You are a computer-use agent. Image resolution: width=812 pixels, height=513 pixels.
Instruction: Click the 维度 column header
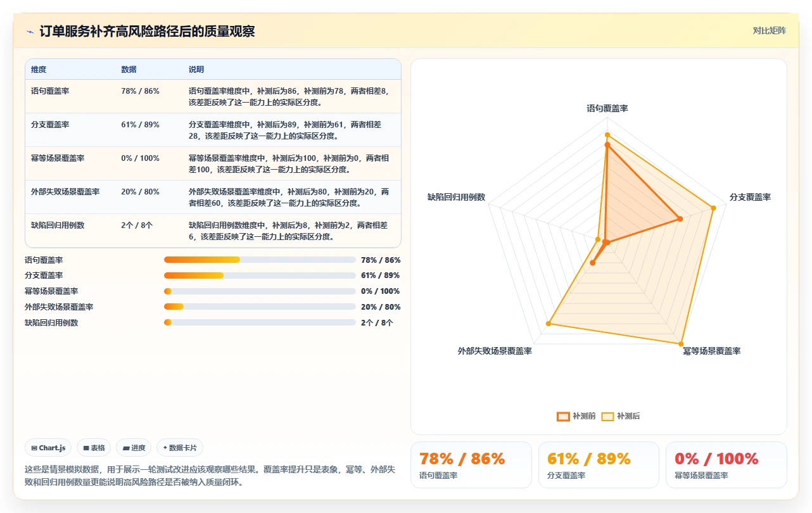(x=39, y=70)
